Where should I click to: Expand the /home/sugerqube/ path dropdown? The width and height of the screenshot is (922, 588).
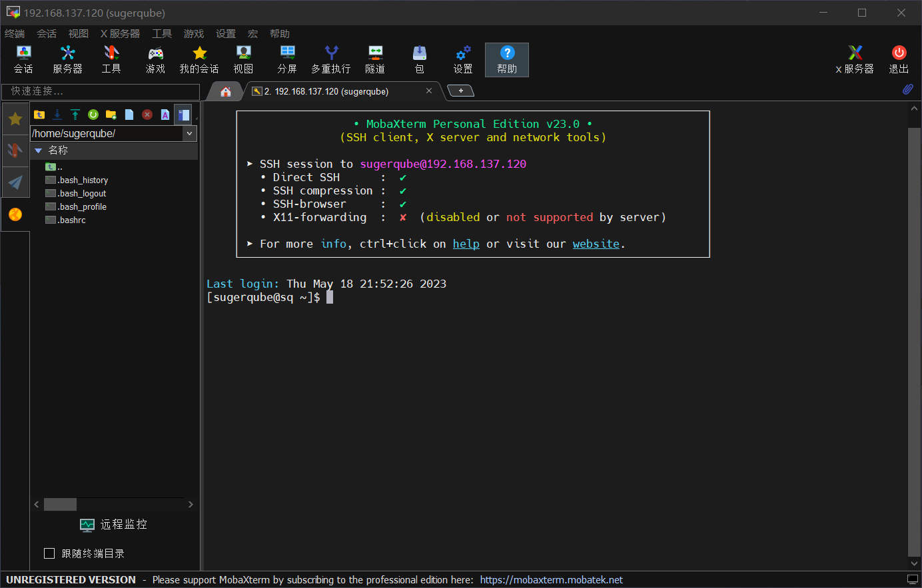pos(190,134)
